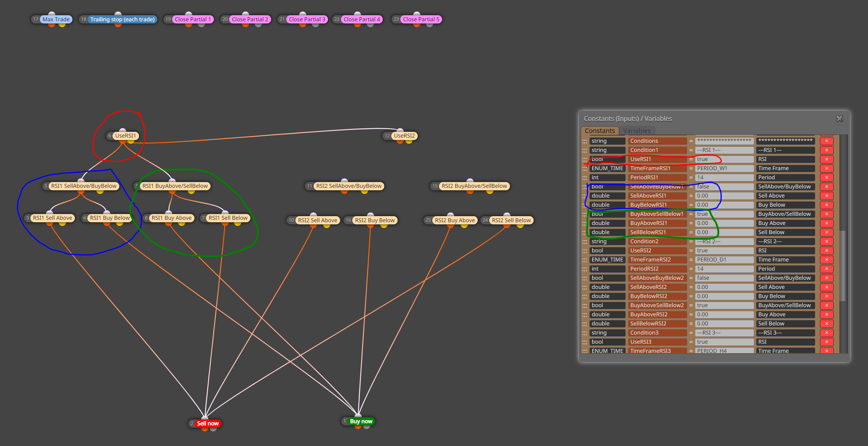This screenshot has width=868, height=446.
Task: Remove the SellAboveBuyBelow2 constant
Action: (826, 278)
